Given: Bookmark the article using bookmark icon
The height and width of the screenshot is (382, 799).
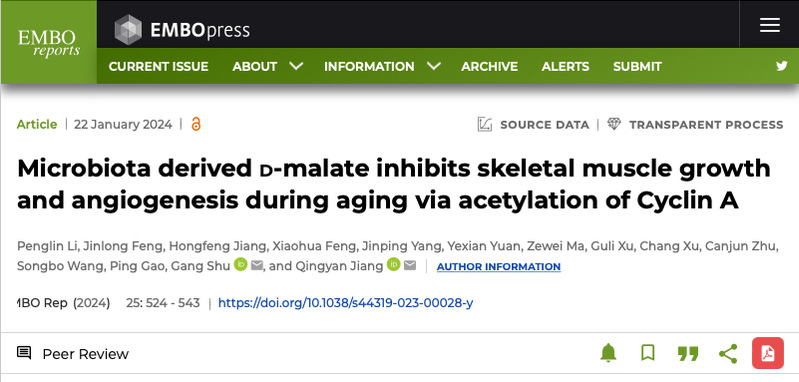Looking at the screenshot, I should pyautogui.click(x=648, y=353).
